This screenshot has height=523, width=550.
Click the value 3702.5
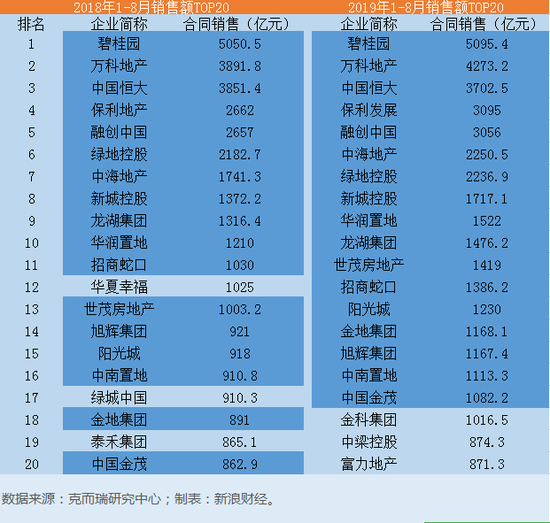487,88
